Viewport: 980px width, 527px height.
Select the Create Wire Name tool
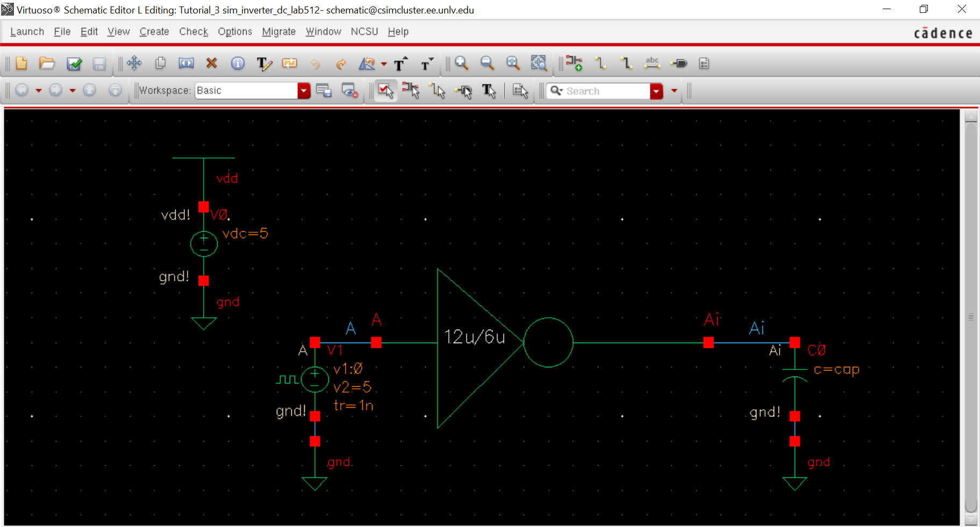tap(652, 63)
